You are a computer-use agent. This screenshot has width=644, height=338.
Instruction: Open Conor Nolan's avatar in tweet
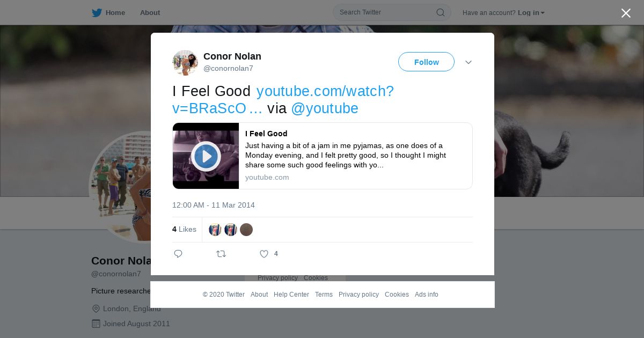coord(185,63)
